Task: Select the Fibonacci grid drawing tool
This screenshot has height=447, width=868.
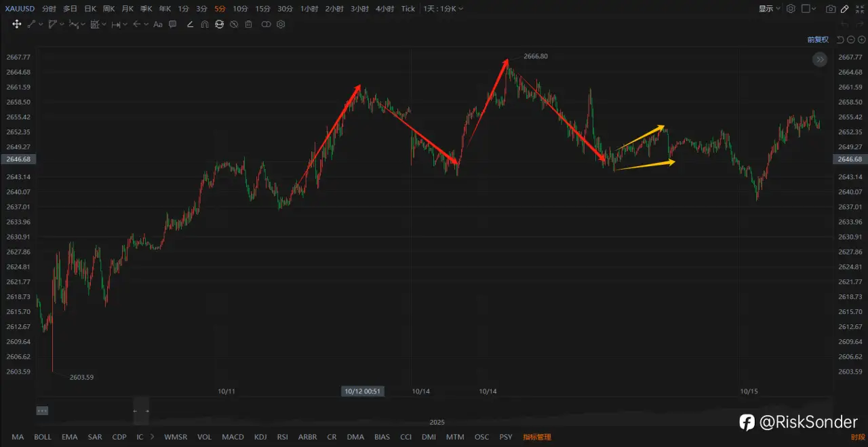Action: click(95, 24)
